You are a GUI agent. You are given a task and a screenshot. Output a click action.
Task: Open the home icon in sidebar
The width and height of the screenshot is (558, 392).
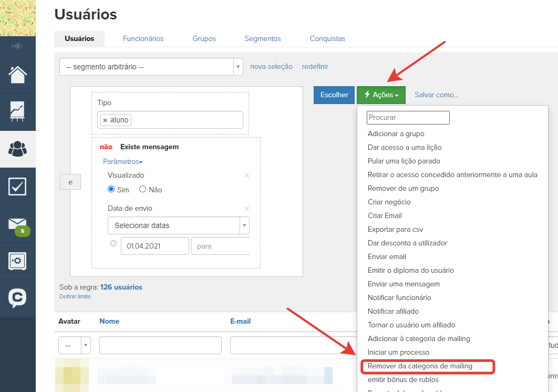(17, 75)
